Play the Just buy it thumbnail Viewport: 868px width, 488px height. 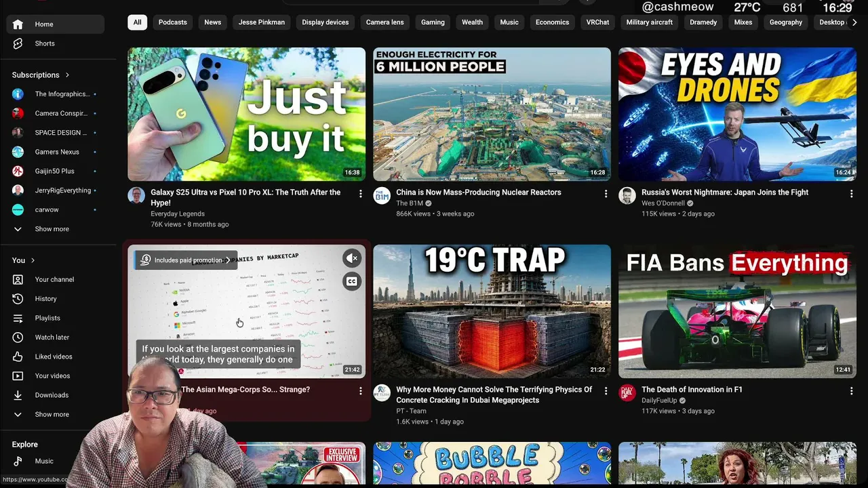247,114
